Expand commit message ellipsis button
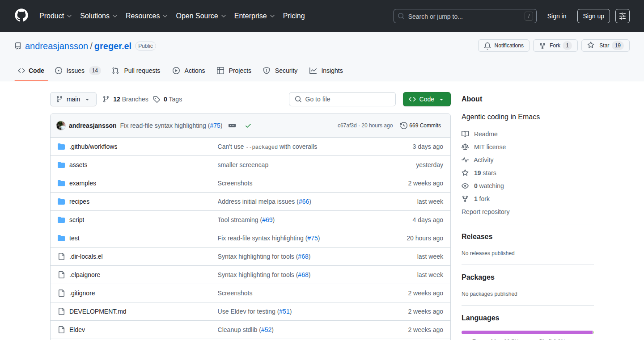The width and height of the screenshot is (644, 340). pos(232,126)
